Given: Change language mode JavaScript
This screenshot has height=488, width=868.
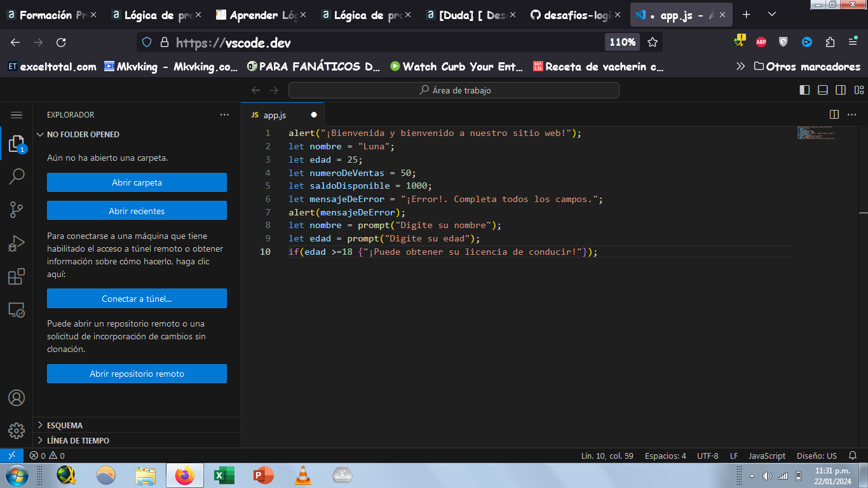Looking at the screenshot, I should tap(767, 456).
